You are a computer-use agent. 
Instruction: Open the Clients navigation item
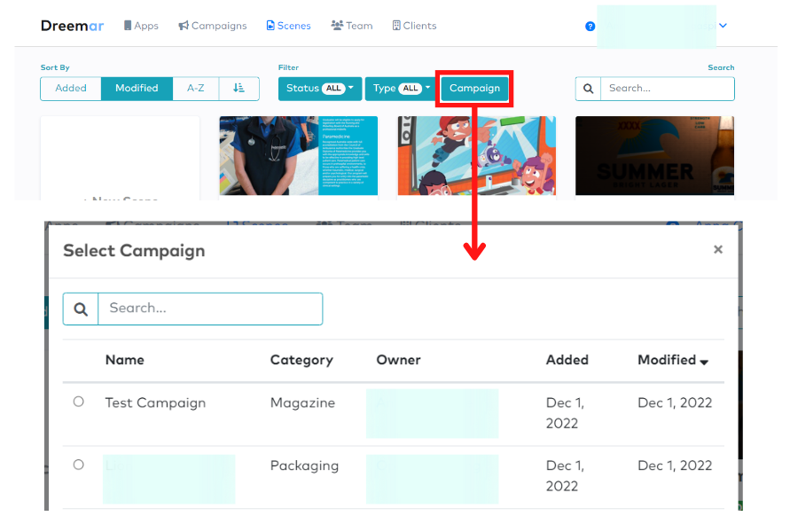pyautogui.click(x=414, y=26)
